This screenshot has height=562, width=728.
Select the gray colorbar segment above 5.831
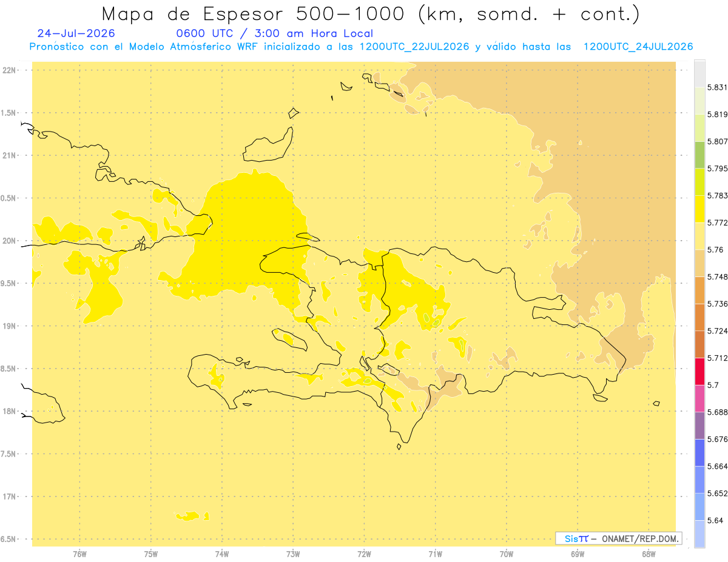[x=699, y=73]
